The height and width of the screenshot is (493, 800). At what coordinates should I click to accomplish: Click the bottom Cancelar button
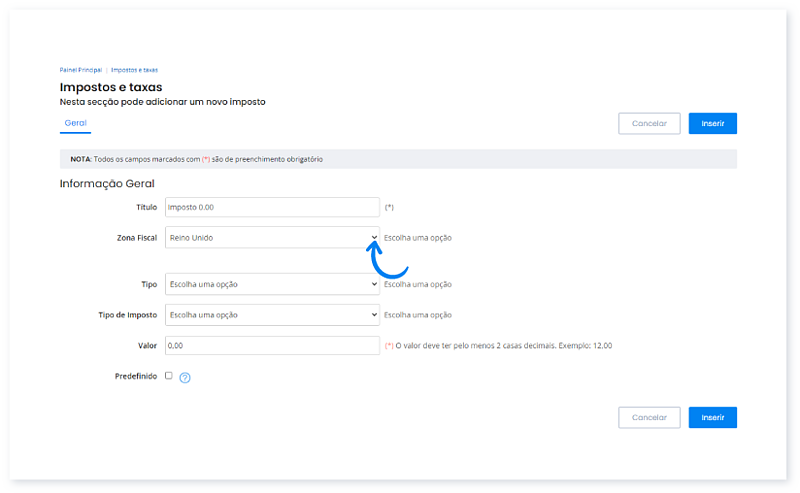tap(649, 417)
